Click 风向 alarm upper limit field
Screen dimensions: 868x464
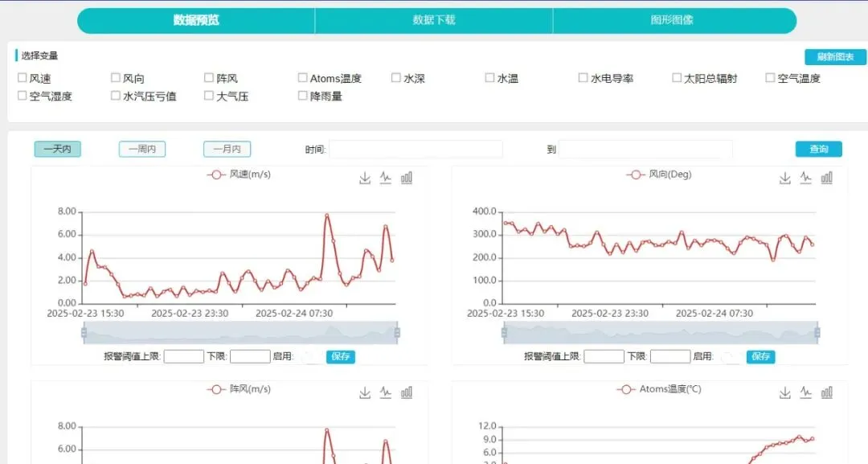coord(604,356)
